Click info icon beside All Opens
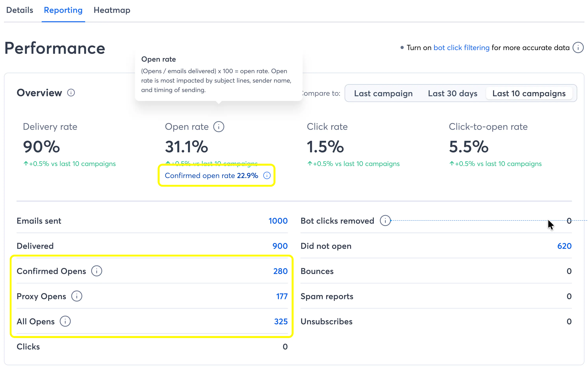 (x=65, y=321)
